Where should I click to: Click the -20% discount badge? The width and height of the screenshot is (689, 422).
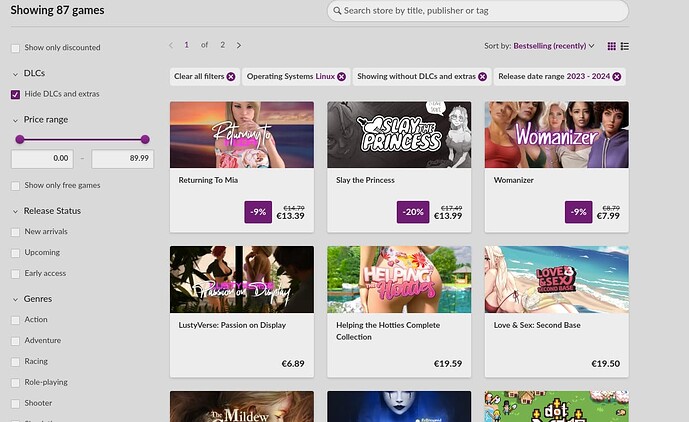point(413,212)
